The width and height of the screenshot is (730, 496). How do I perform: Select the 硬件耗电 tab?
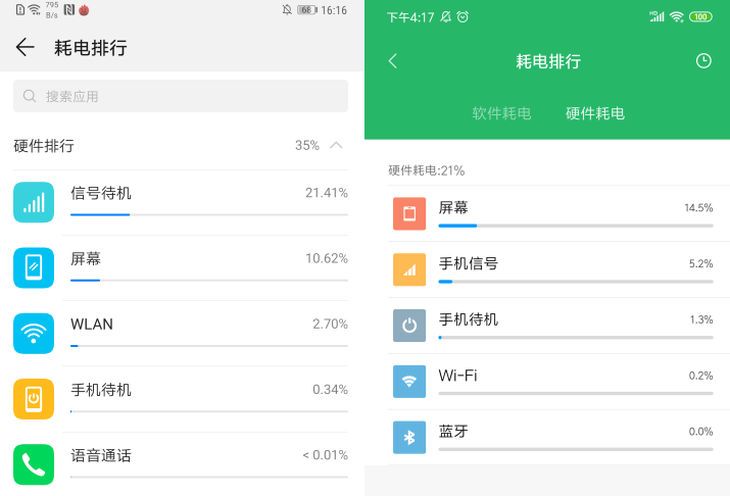coord(595,113)
